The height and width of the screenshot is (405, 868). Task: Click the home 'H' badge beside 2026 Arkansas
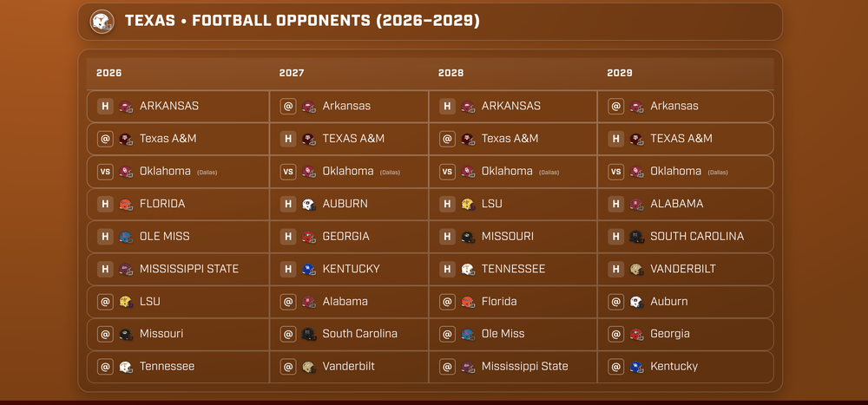coord(105,107)
